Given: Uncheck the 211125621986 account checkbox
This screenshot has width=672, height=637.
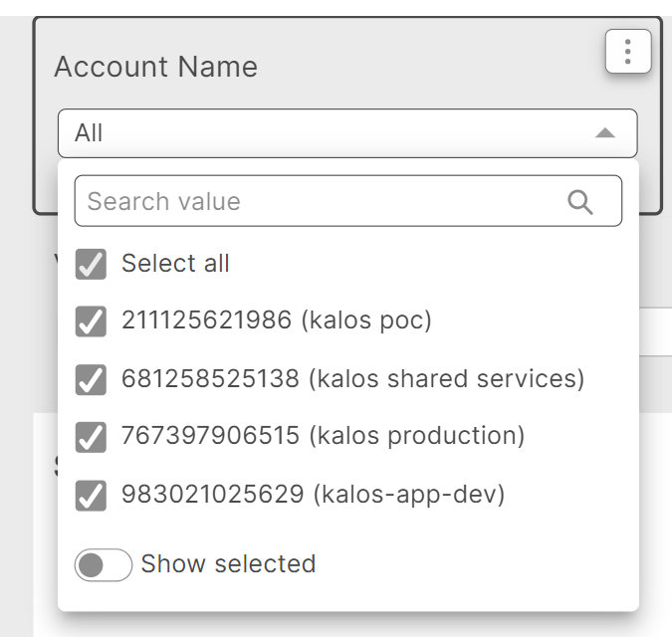Looking at the screenshot, I should click(x=91, y=321).
